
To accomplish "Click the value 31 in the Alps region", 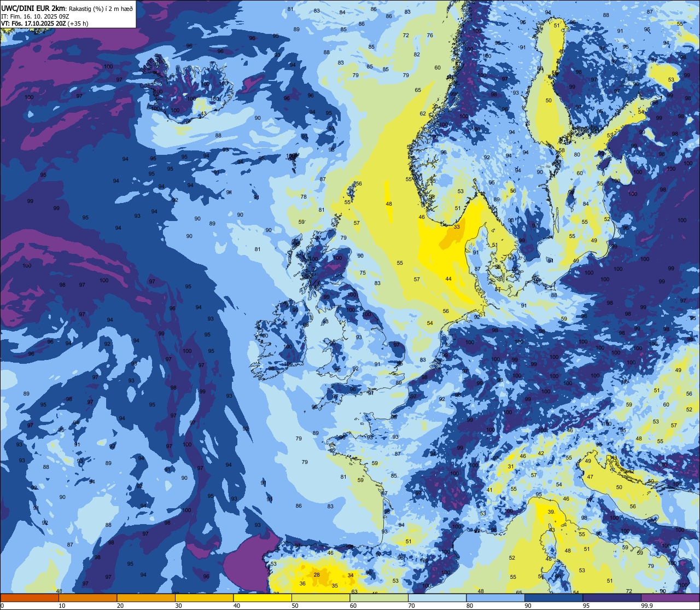I will click(x=510, y=467).
